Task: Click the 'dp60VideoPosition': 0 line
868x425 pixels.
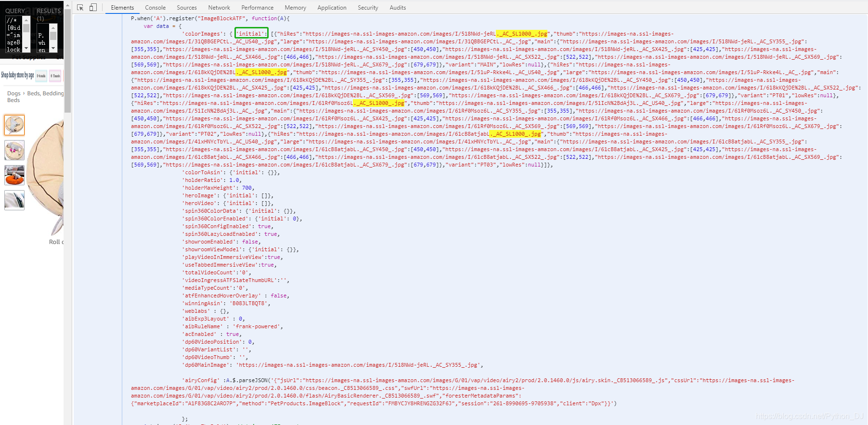Action: pyautogui.click(x=218, y=342)
